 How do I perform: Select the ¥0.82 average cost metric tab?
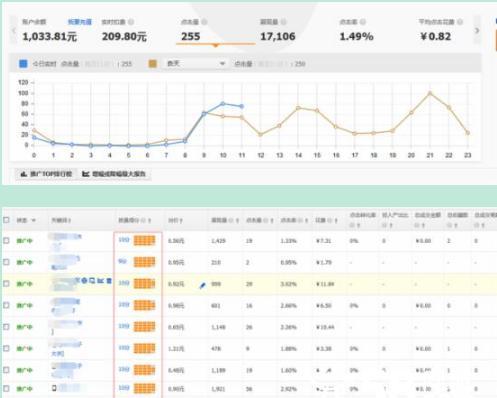pyautogui.click(x=442, y=31)
